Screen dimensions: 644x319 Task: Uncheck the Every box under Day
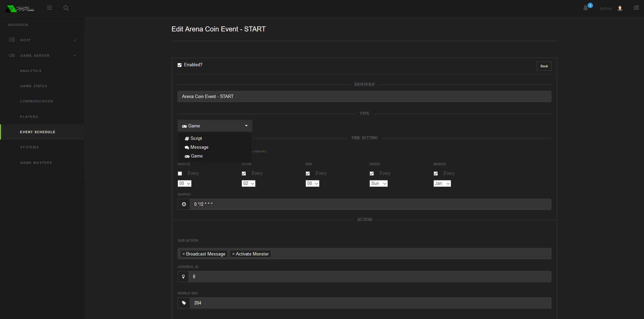point(308,173)
